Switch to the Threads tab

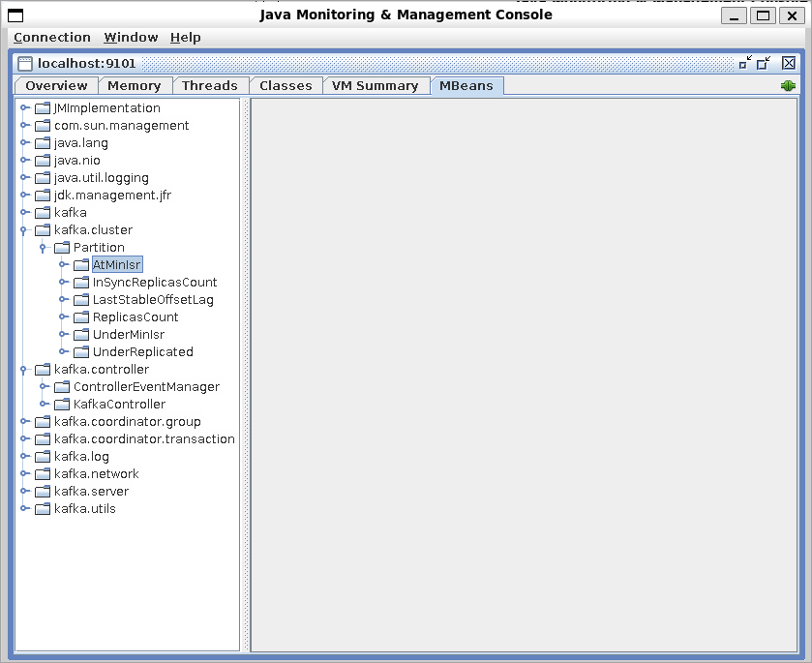[209, 86]
